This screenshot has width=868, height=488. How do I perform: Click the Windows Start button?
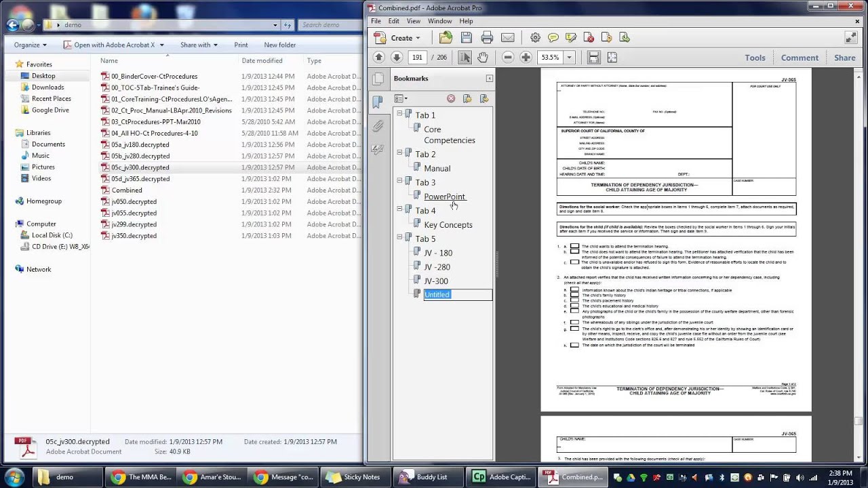(x=14, y=476)
